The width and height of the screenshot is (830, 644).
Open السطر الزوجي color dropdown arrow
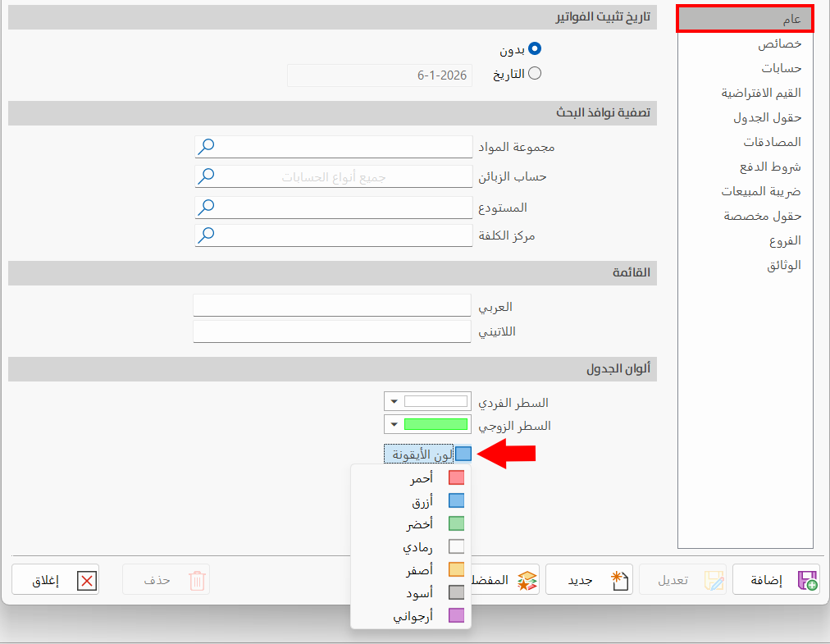click(394, 424)
